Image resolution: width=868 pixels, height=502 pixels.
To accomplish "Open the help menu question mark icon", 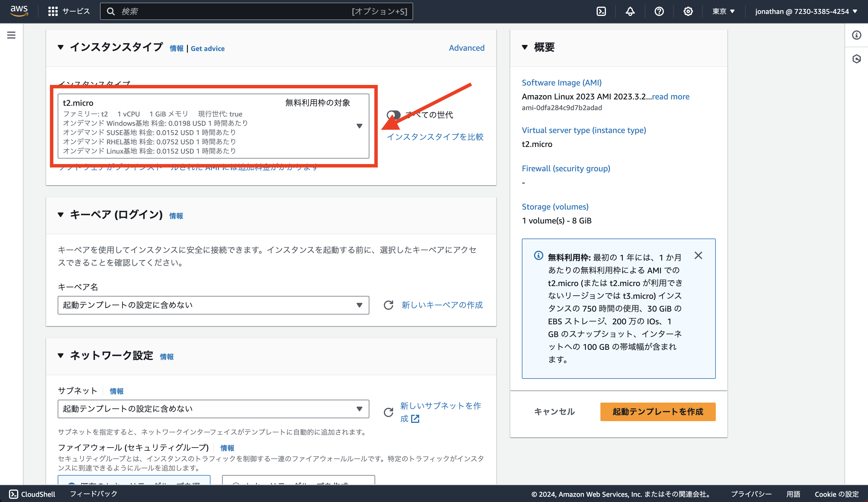I will point(659,11).
